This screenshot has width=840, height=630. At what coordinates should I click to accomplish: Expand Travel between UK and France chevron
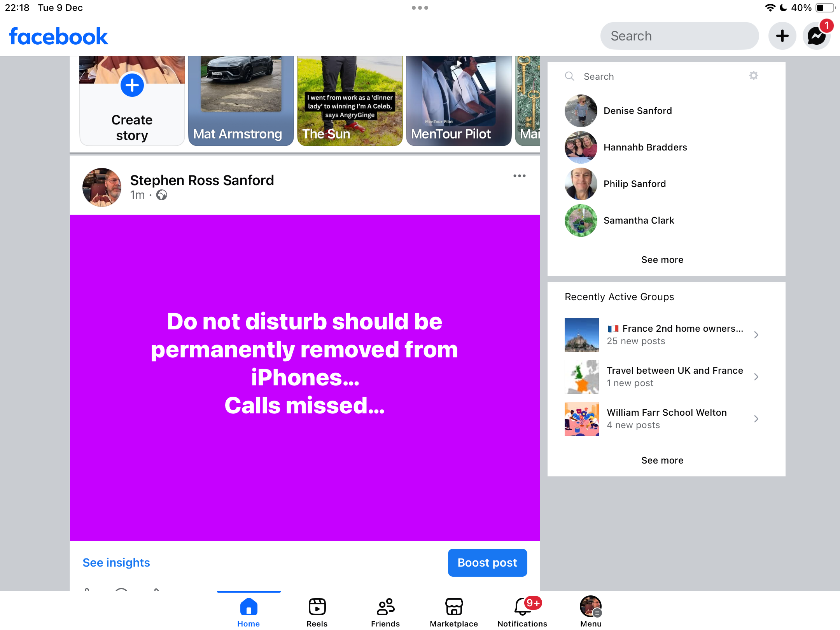pos(756,377)
